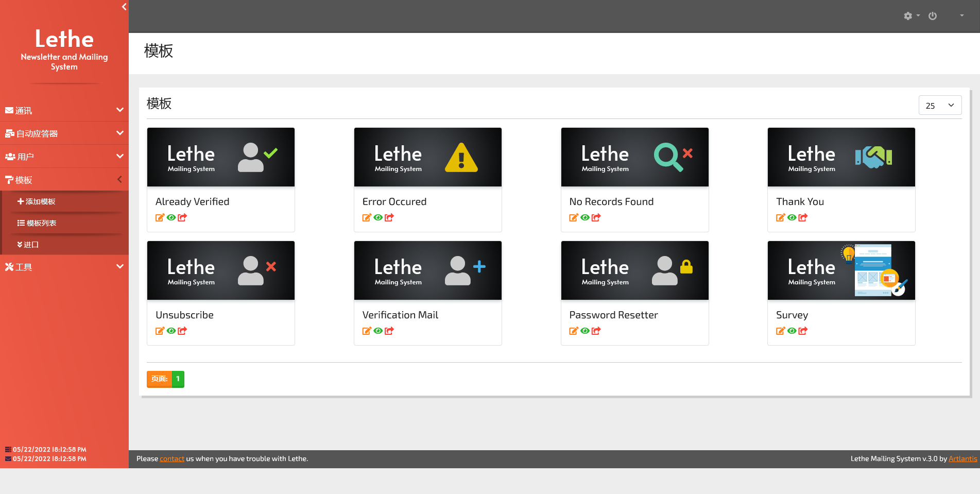Click edit icon under Unsubscribe template
The width and height of the screenshot is (980, 494).
pos(160,331)
